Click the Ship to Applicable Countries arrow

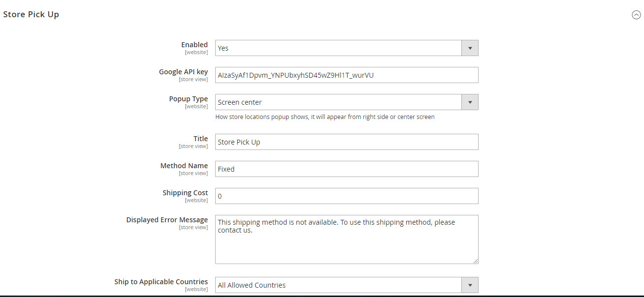[470, 285]
